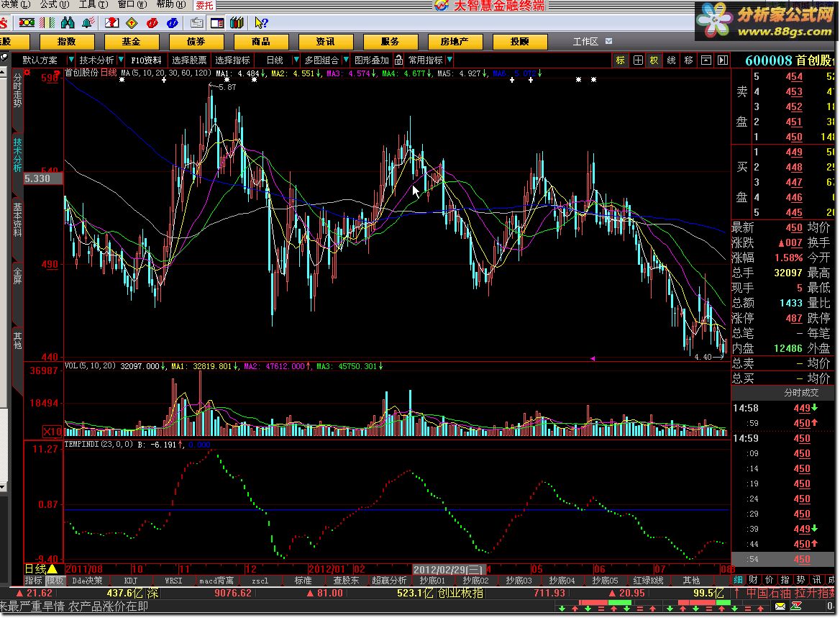Open the alert bell icon
Image resolution: width=840 pixels, height=618 pixels.
tap(88, 23)
